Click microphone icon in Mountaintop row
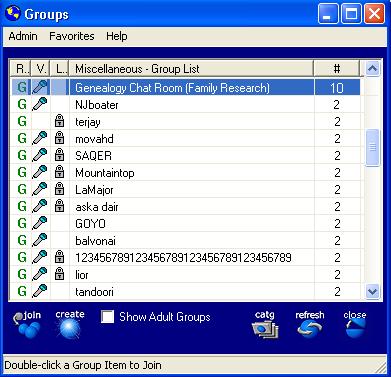This screenshot has width=391, height=377. 40,172
